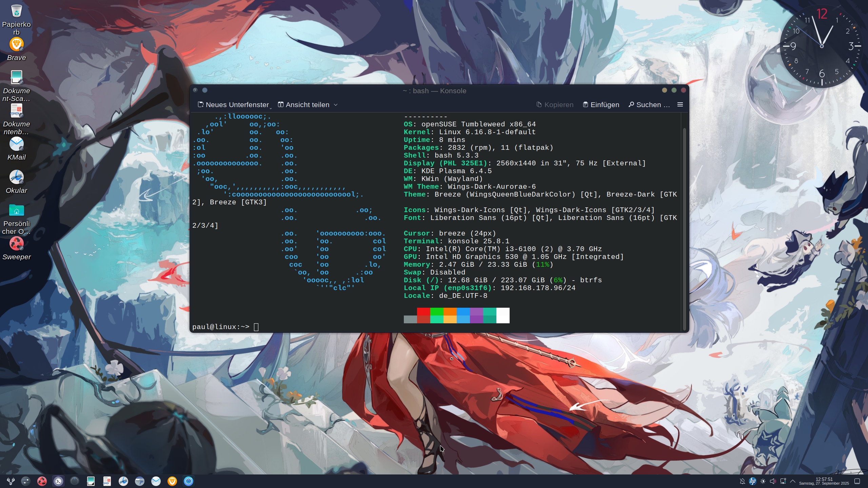Open Konsole hamburger menu
Image resolution: width=868 pixels, height=488 pixels.
coord(680,104)
